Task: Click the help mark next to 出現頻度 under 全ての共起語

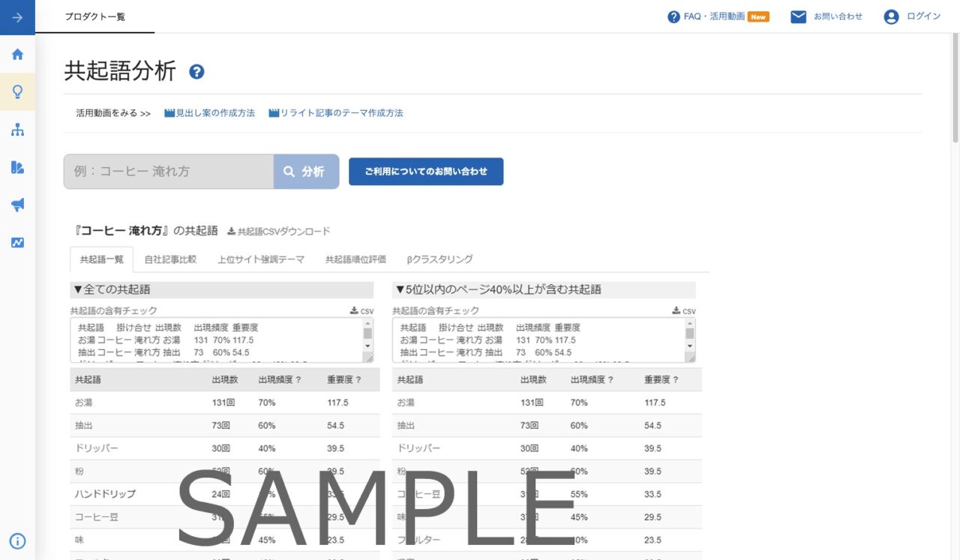Action: point(298,380)
